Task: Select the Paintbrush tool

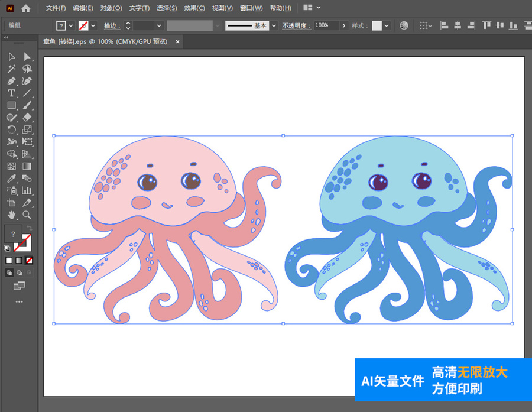Action: (x=27, y=105)
